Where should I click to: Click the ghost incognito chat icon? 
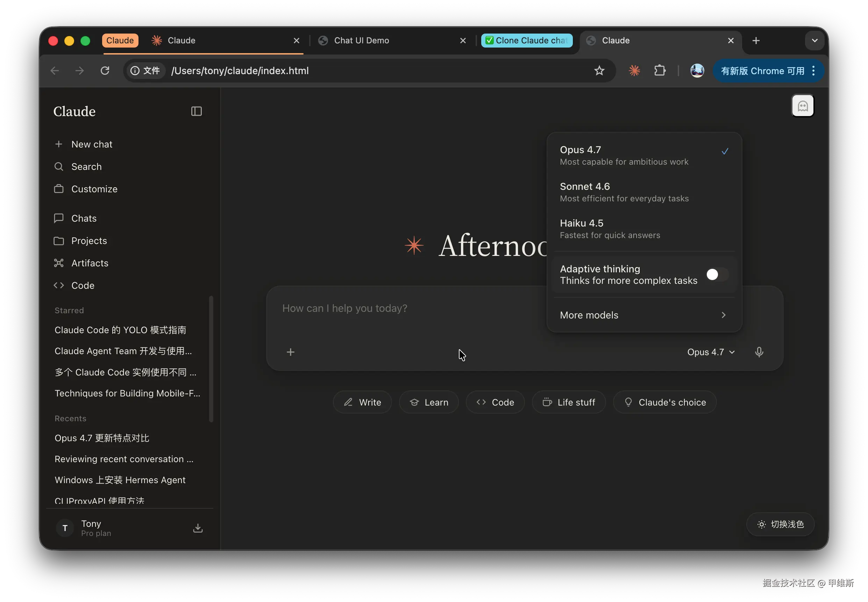tap(802, 106)
